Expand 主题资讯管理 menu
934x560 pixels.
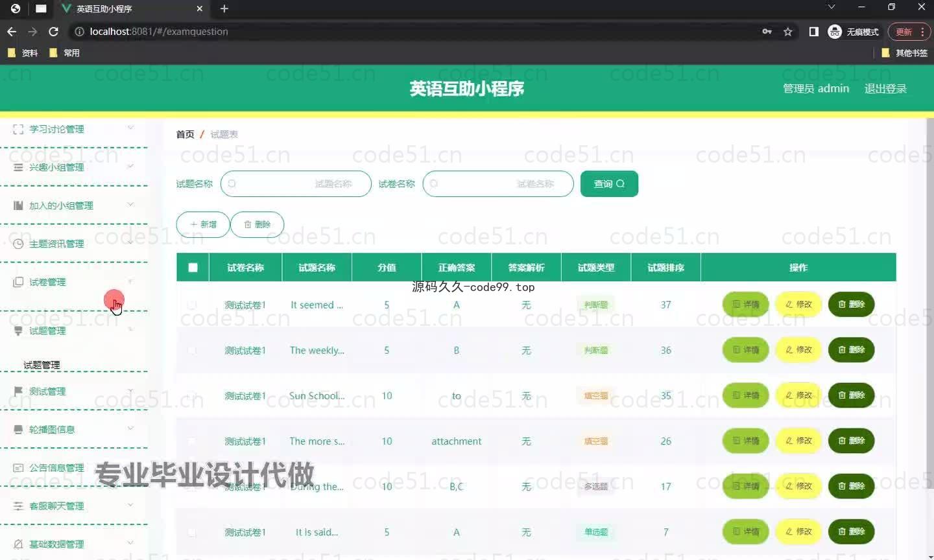[74, 244]
